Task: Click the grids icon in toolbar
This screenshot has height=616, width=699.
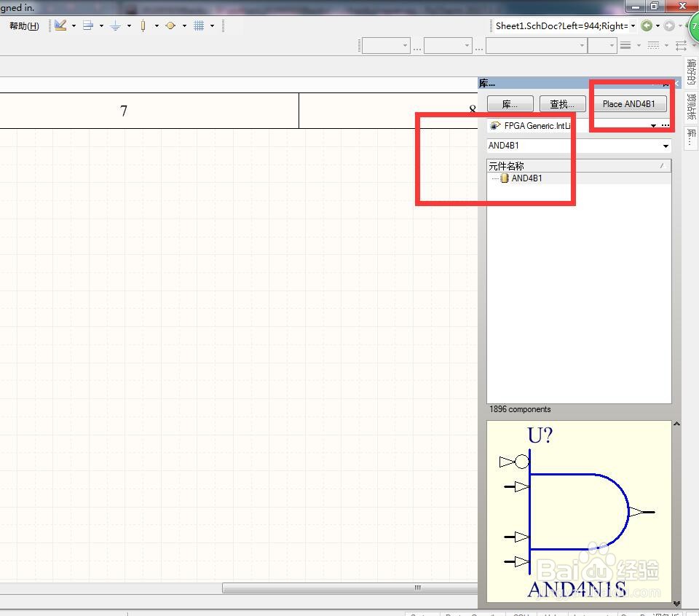Action: coord(199,25)
